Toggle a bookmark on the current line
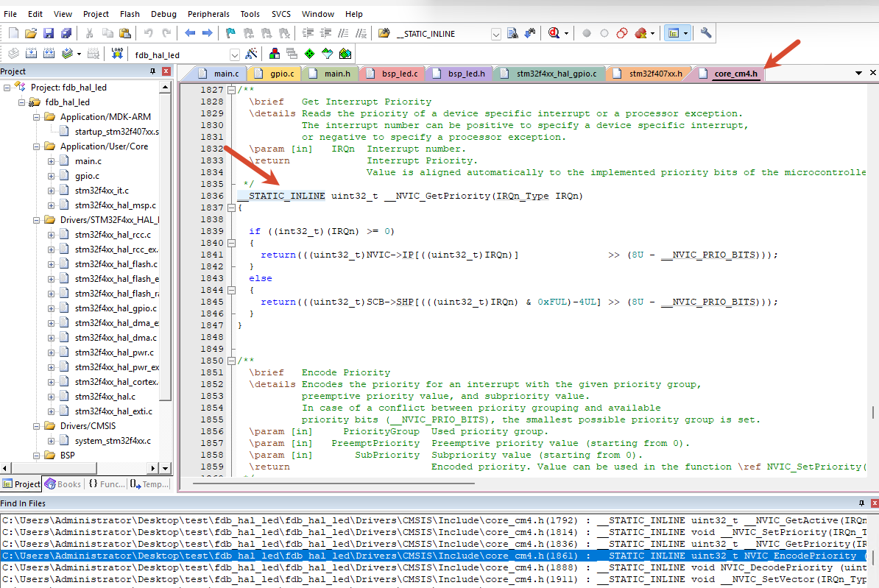Image resolution: width=879 pixels, height=588 pixels. [230, 34]
